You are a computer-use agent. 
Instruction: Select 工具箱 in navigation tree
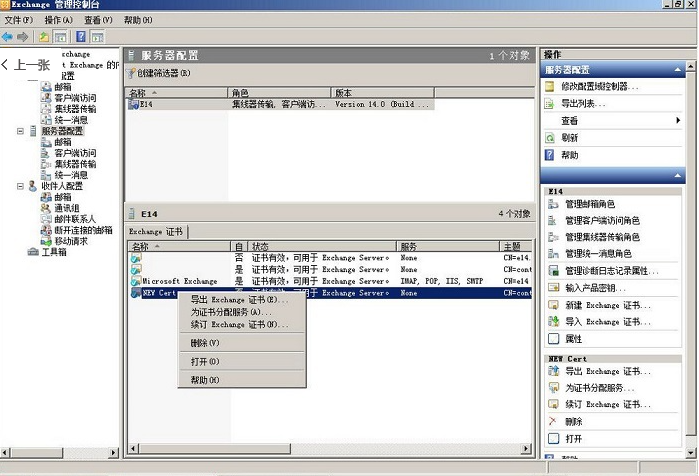[54, 252]
